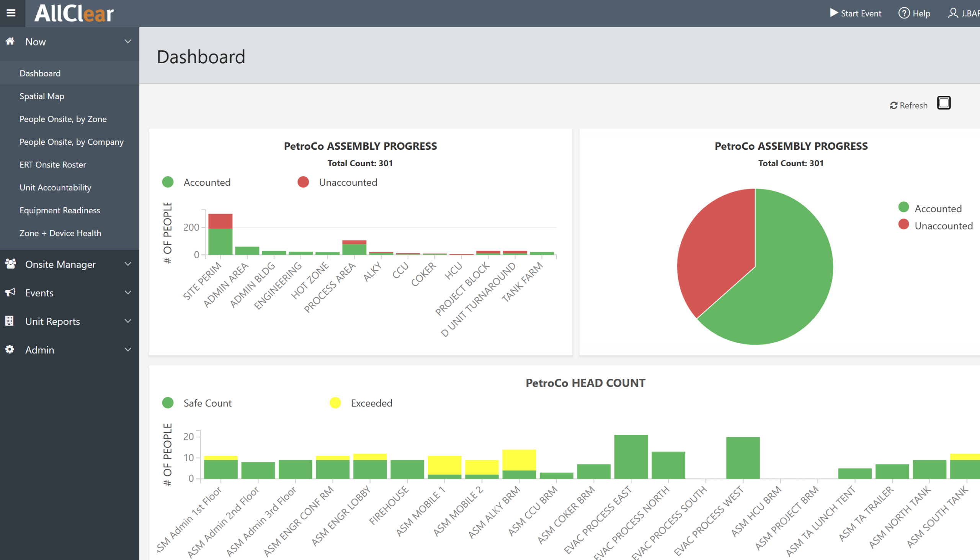Click the Help link text

921,13
